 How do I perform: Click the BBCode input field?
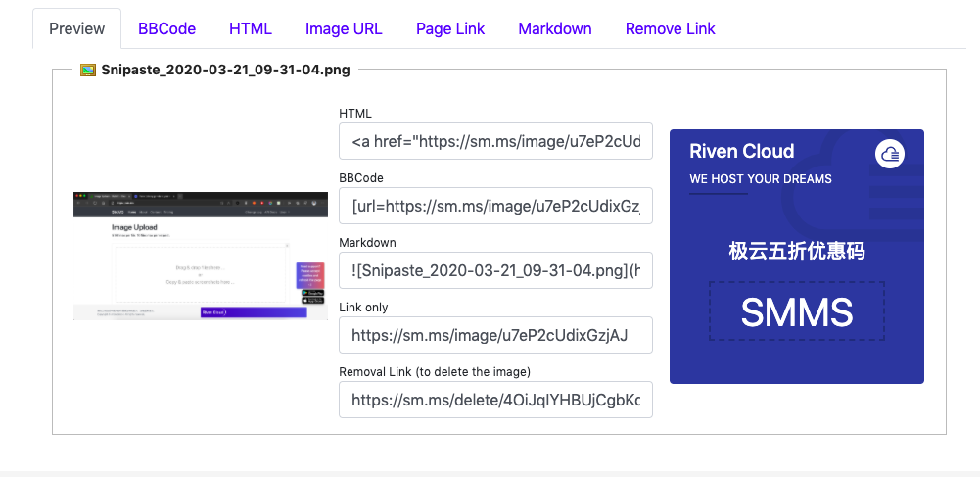click(x=495, y=206)
